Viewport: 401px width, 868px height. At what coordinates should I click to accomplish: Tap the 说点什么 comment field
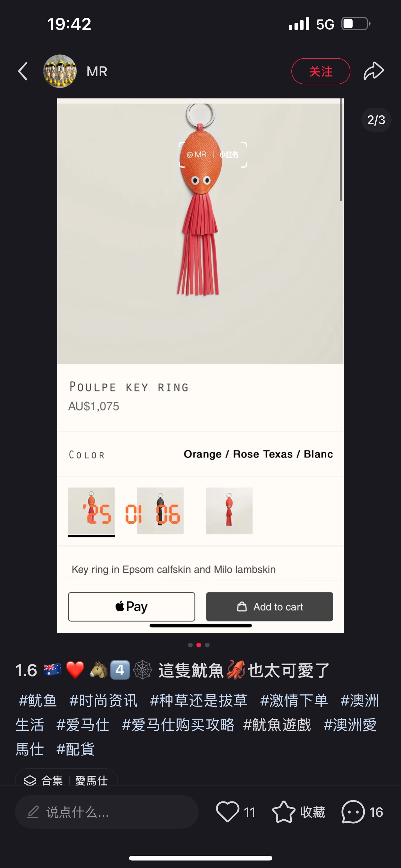[106, 812]
